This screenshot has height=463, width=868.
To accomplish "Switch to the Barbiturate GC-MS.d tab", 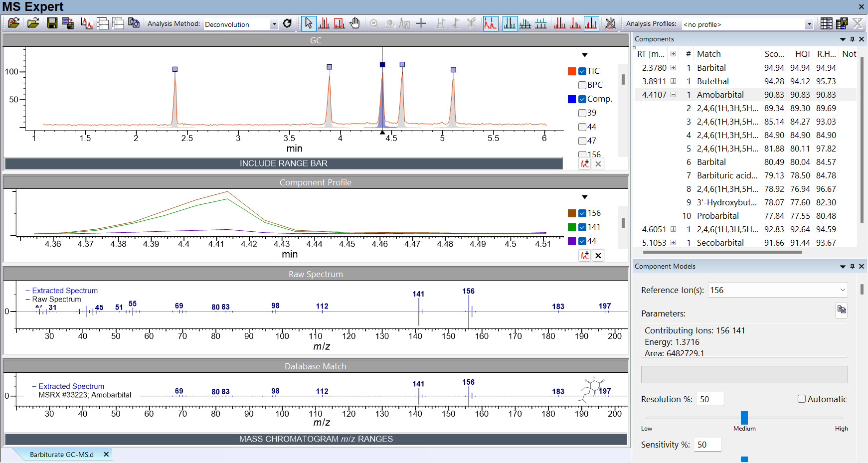I will click(61, 455).
